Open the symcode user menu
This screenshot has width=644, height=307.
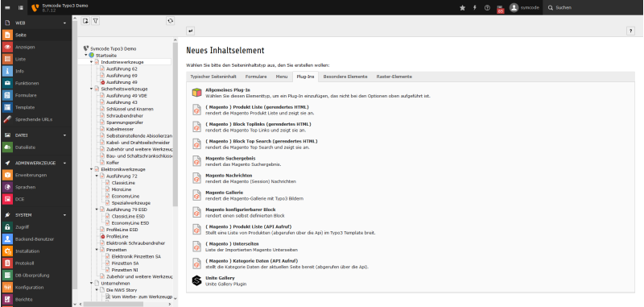click(525, 8)
